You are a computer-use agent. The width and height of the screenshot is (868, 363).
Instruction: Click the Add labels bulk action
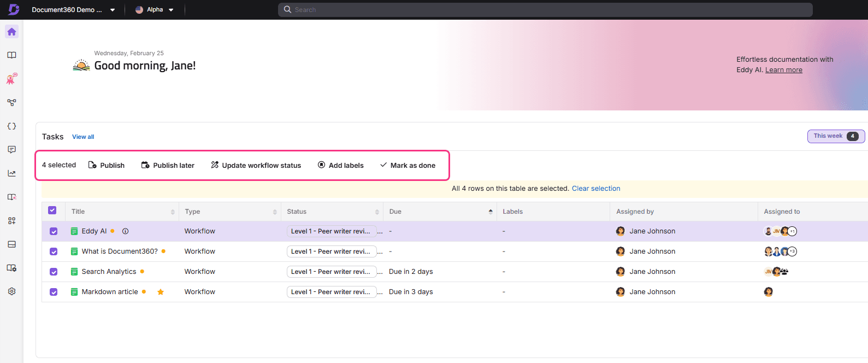coord(340,165)
